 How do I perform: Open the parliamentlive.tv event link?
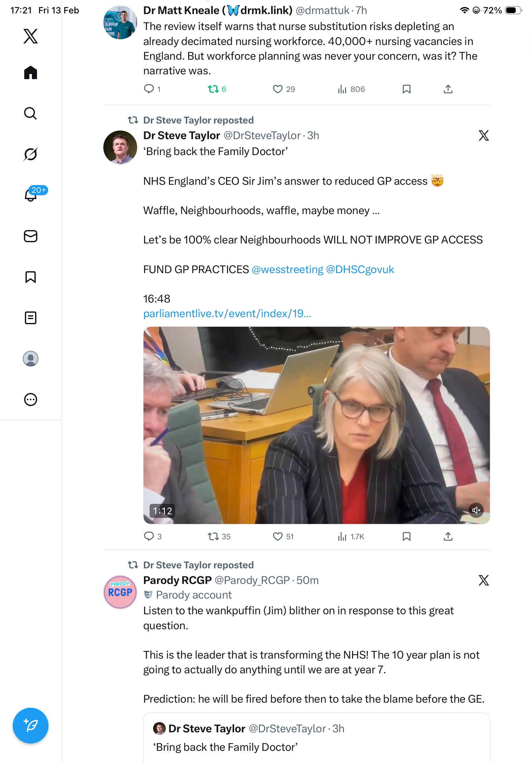[x=227, y=313]
